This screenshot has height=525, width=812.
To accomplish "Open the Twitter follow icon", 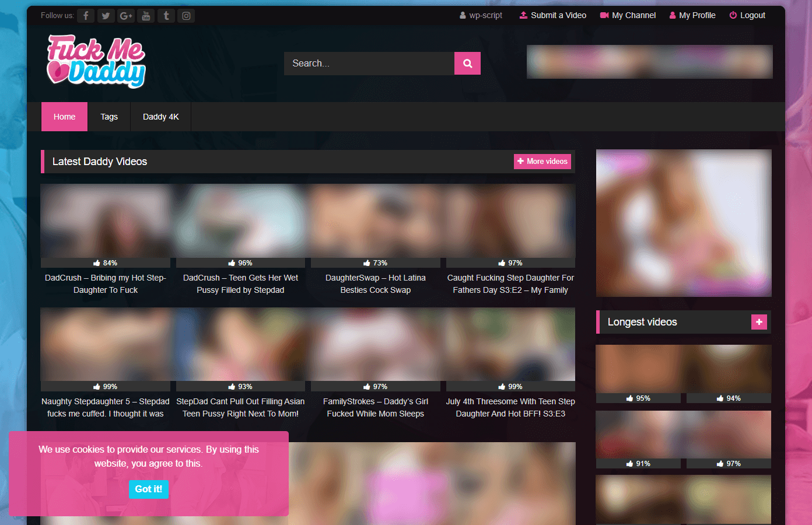I will [x=106, y=16].
